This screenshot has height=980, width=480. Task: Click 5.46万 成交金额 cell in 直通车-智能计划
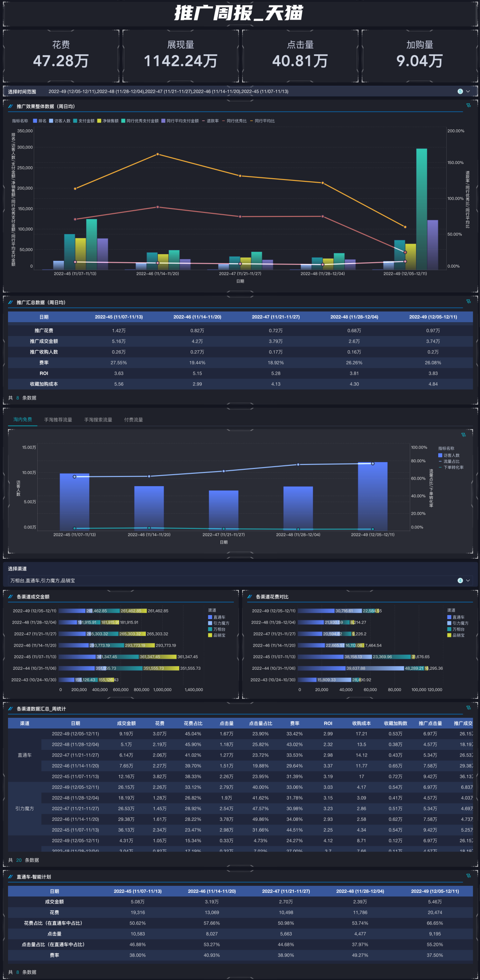[x=435, y=901]
